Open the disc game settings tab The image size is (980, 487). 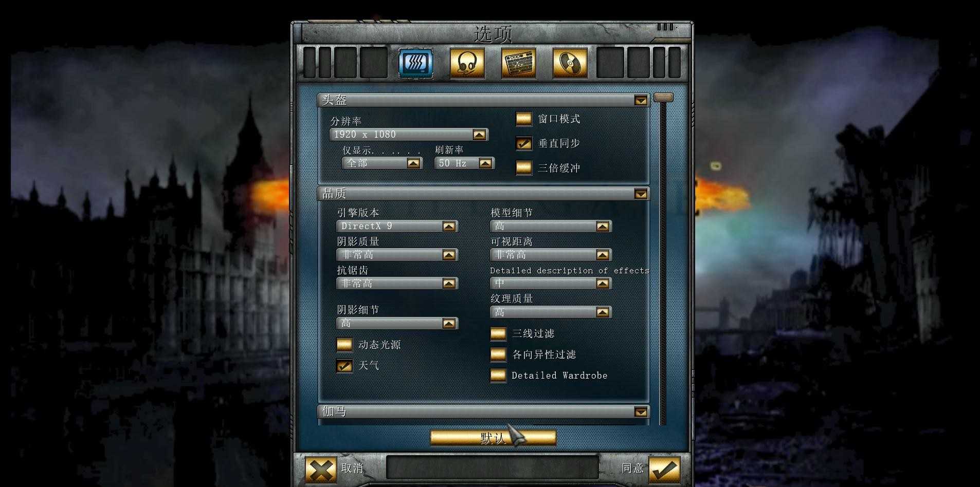point(570,64)
